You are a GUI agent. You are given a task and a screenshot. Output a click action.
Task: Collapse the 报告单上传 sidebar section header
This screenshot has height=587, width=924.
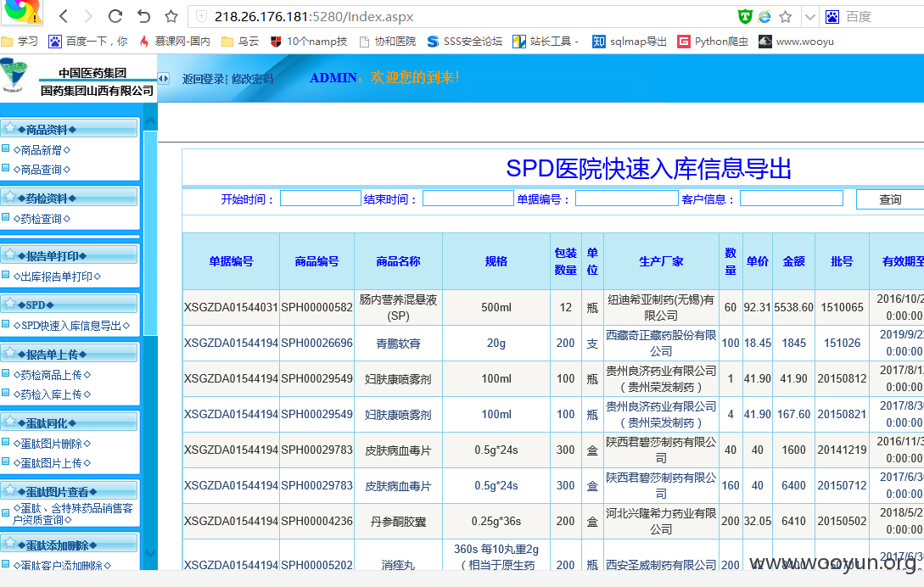click(x=69, y=354)
